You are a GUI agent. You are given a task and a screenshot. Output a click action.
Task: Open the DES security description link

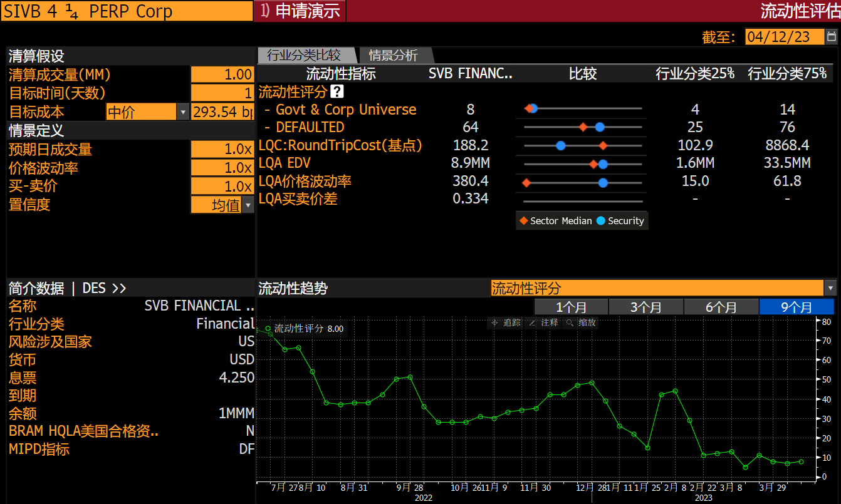(105, 288)
